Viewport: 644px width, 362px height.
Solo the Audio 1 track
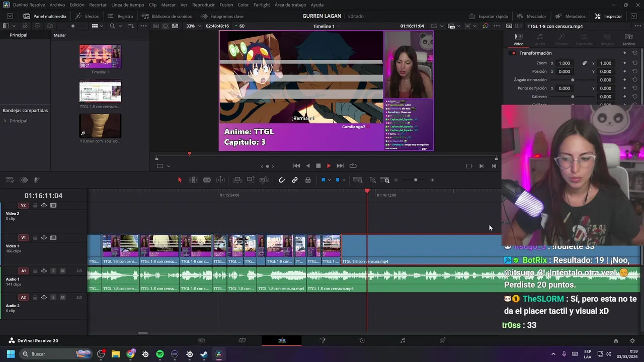[53, 271]
